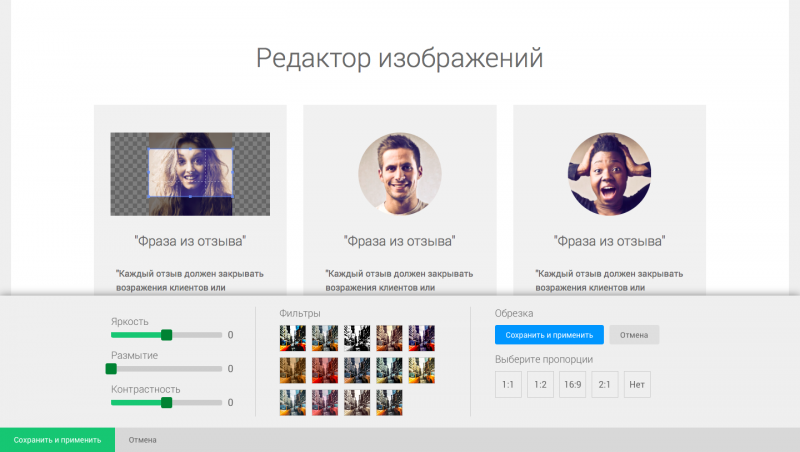Cancel cropping with the Отмена button under Обрезка

point(634,335)
